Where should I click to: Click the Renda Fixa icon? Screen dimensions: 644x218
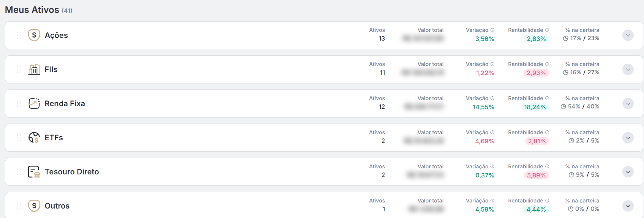[34, 104]
